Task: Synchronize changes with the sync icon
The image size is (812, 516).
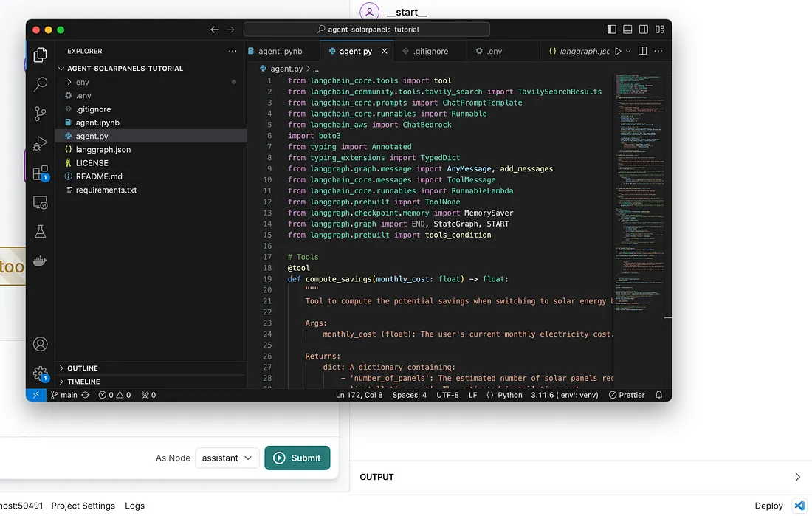Action: click(86, 395)
